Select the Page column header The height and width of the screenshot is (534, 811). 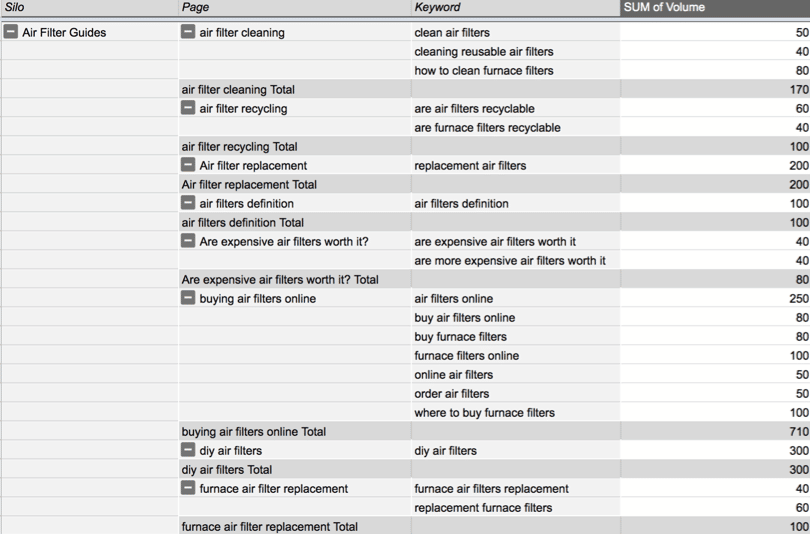point(295,8)
